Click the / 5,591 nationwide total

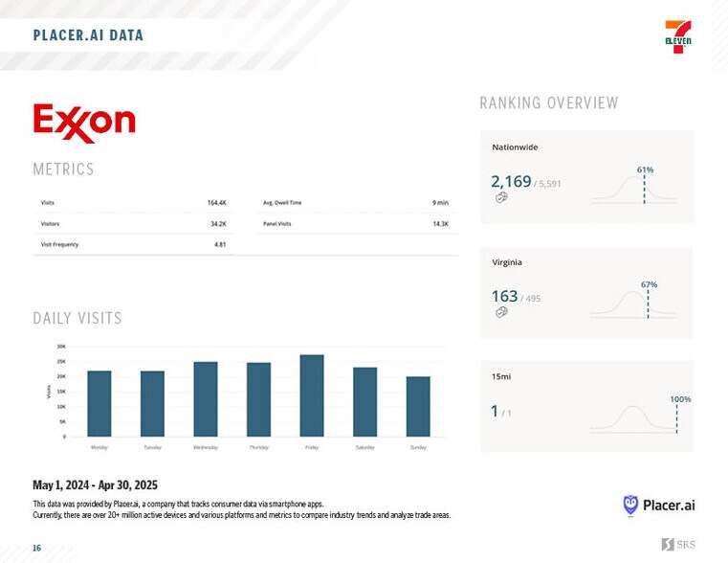point(547,184)
